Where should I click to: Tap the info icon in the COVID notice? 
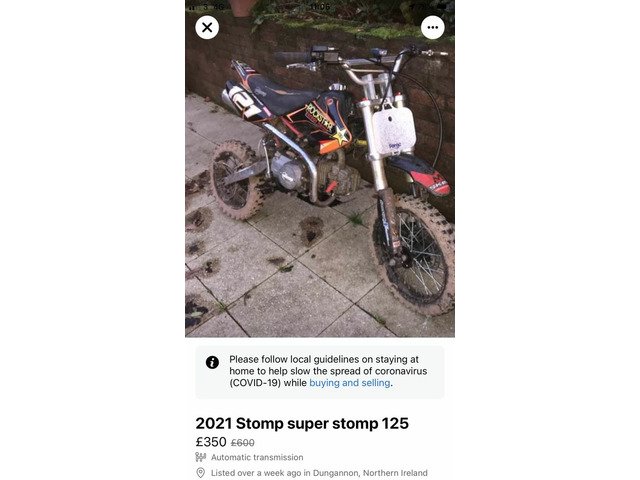pos(212,362)
